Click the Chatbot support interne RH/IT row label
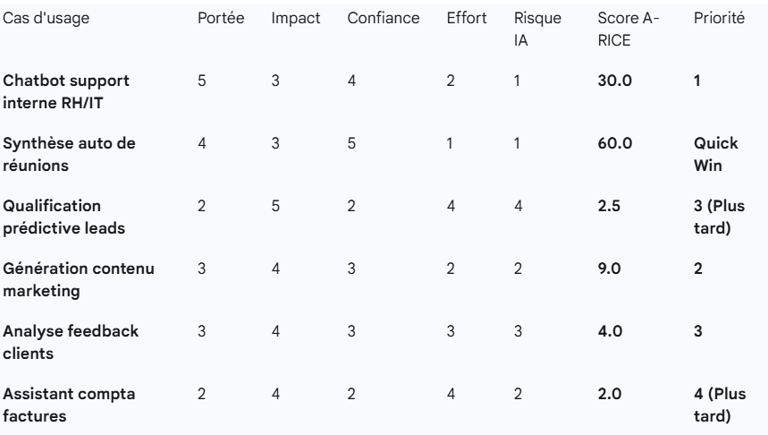The image size is (768, 435). pos(66,92)
